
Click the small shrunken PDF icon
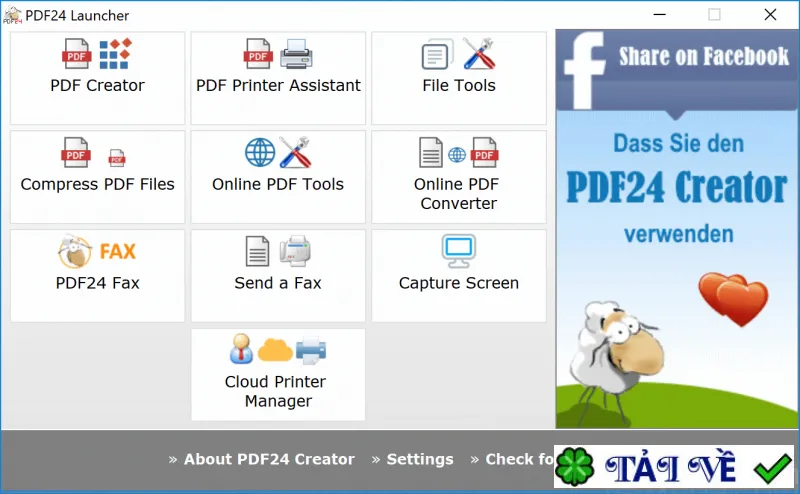tap(117, 158)
